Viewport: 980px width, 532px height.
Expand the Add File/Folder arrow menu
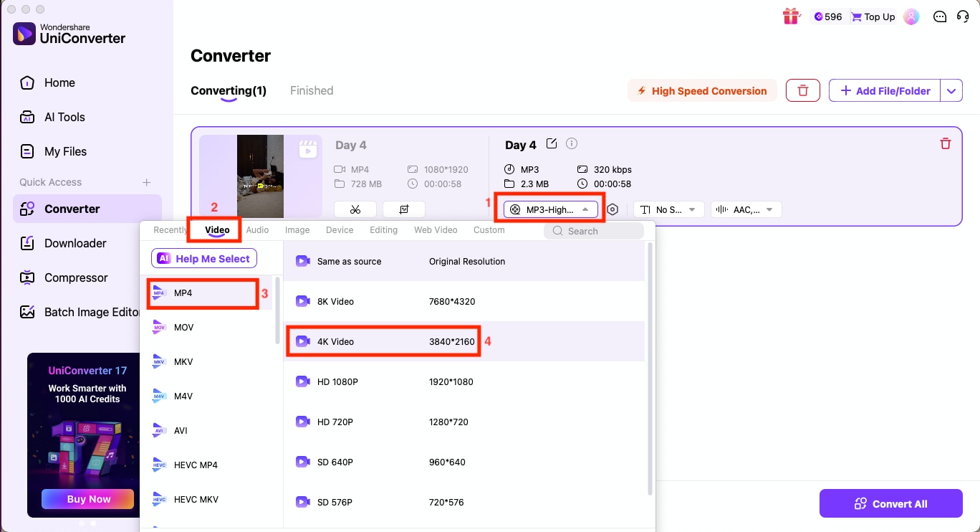(x=951, y=90)
